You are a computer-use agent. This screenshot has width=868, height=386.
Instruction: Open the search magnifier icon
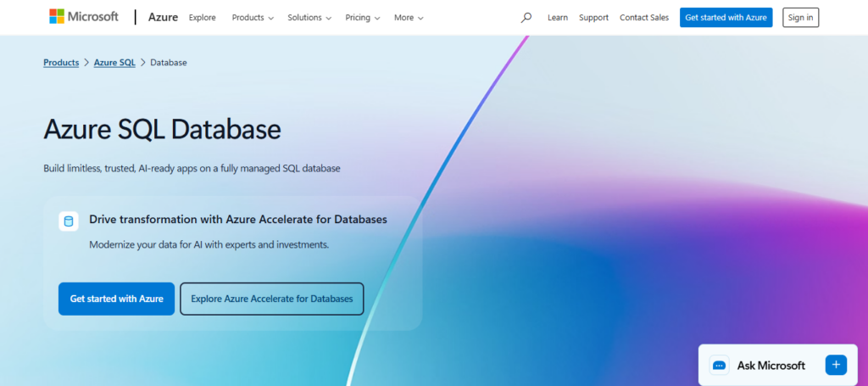(526, 17)
